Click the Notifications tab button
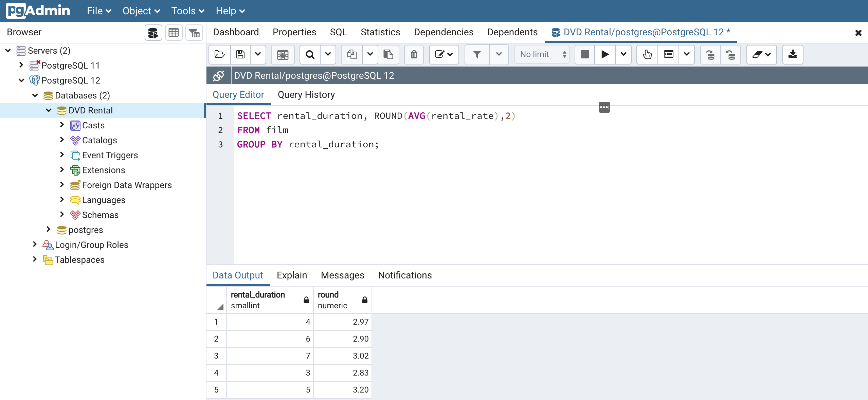Viewport: 868px width, 400px height. 405,275
